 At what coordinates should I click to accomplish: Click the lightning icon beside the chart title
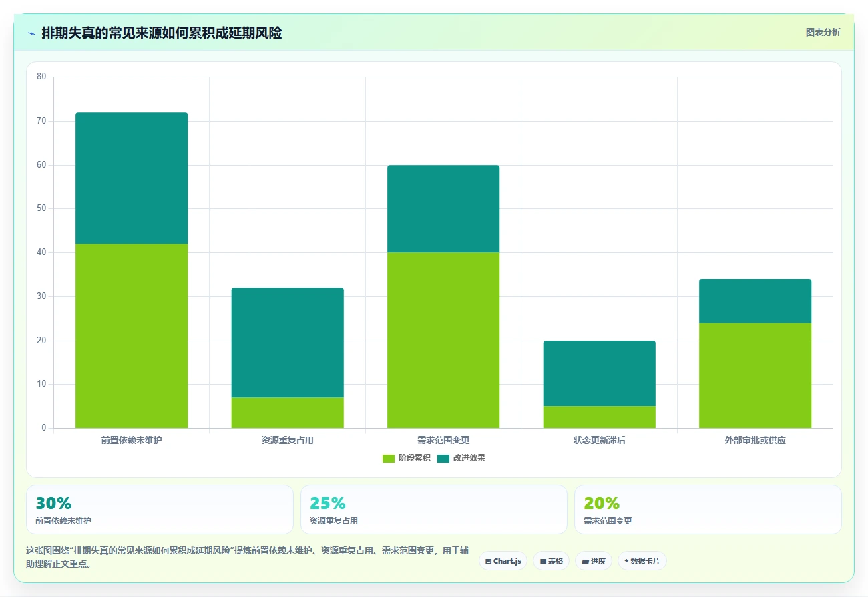(31, 33)
